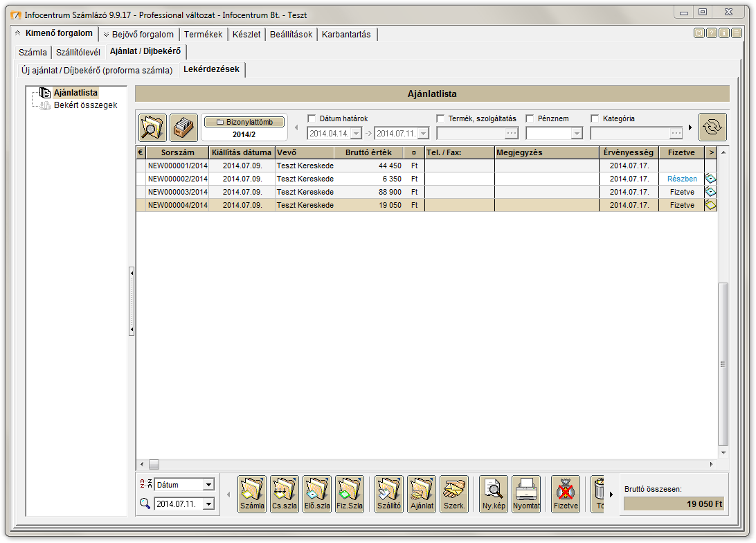Switch to the Szállítólevél sub-tab
Screen dimensions: 756x543
78,52
